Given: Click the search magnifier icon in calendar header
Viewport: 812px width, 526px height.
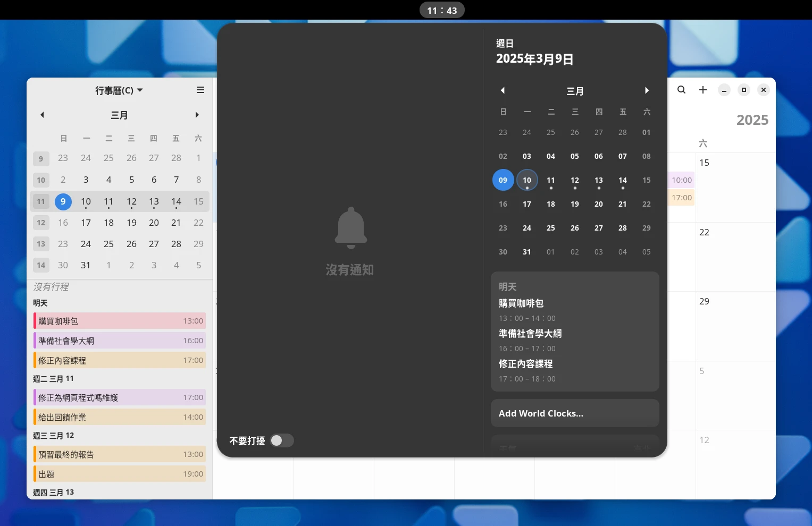Looking at the screenshot, I should (x=681, y=90).
